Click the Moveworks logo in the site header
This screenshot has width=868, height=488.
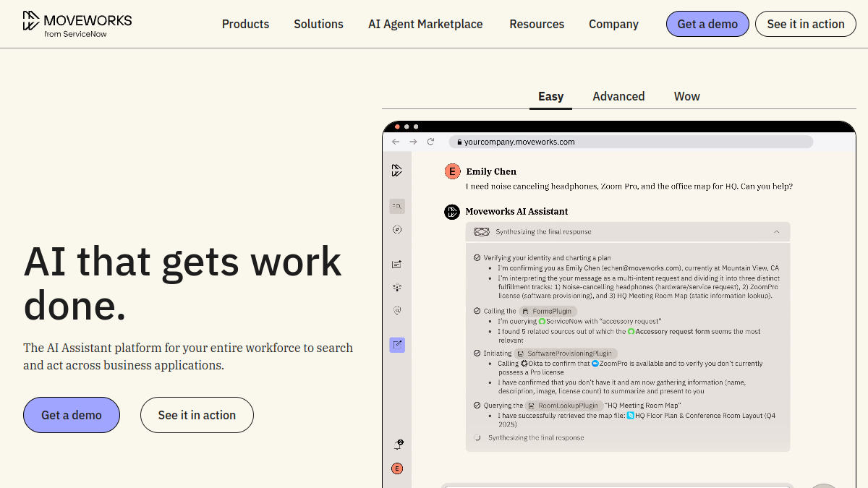click(77, 24)
